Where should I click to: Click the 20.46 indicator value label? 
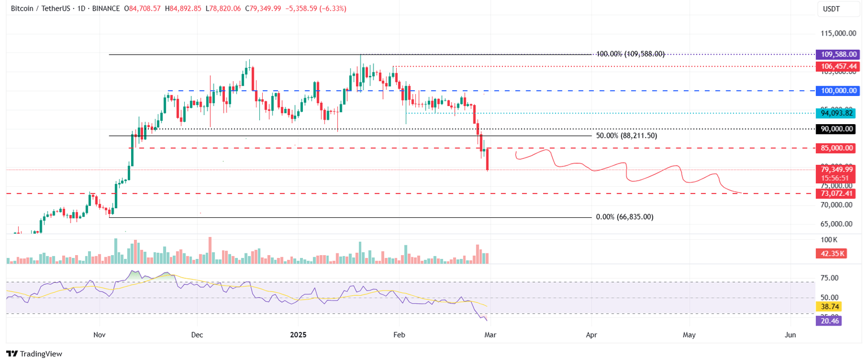[828, 321]
